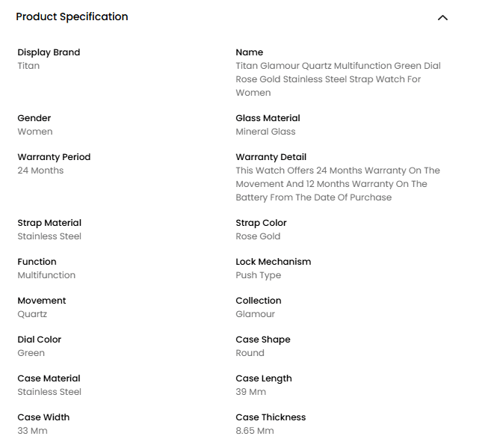Click the Display Brand label

point(49,52)
